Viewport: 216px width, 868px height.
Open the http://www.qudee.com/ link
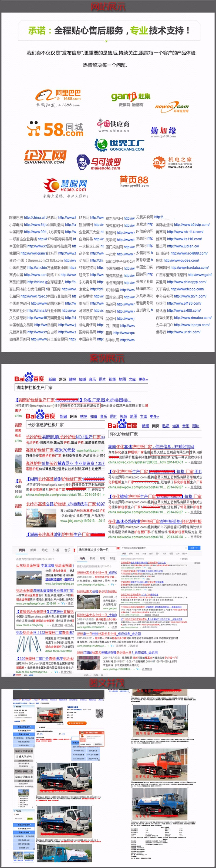click(x=181, y=260)
